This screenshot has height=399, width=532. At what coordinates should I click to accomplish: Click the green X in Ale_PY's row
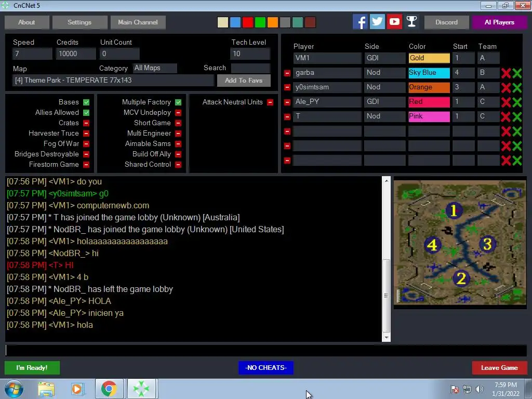[517, 102]
